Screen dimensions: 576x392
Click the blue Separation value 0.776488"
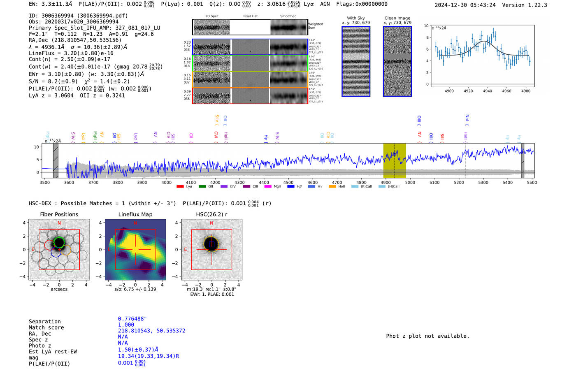[x=132, y=319]
